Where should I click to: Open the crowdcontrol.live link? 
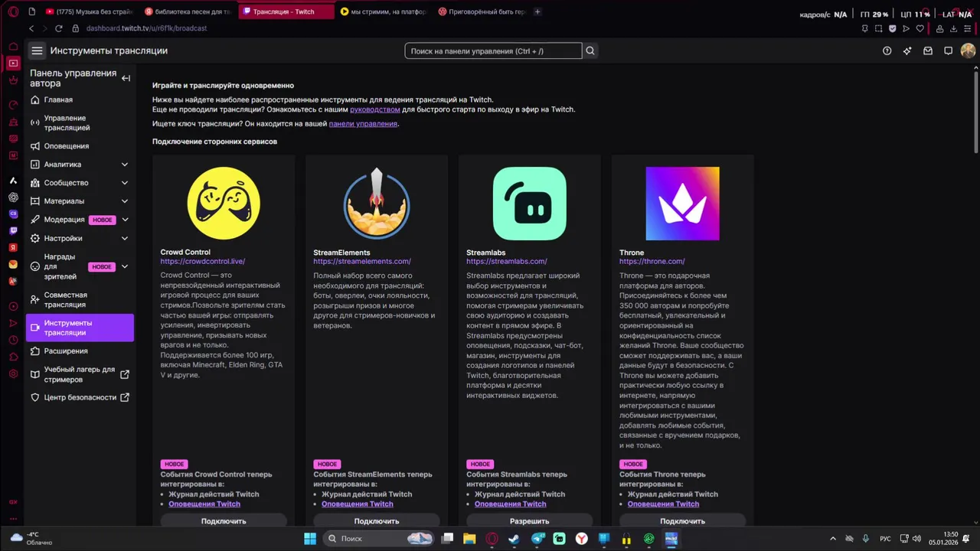pyautogui.click(x=203, y=261)
